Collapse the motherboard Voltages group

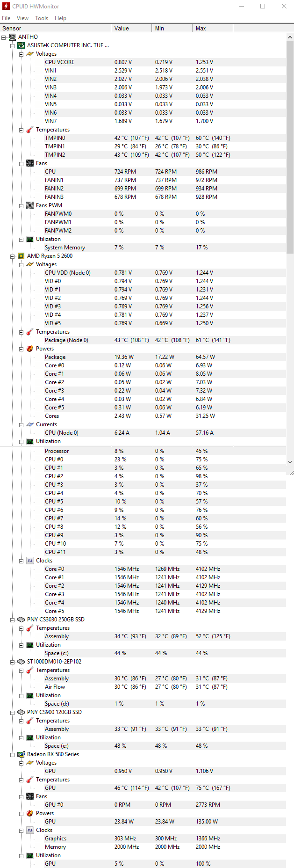(x=22, y=54)
